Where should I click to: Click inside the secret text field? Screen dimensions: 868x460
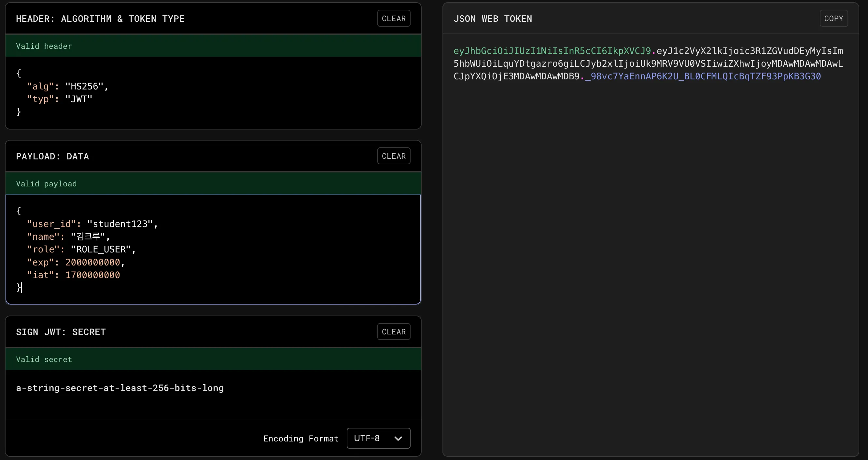coord(119,388)
